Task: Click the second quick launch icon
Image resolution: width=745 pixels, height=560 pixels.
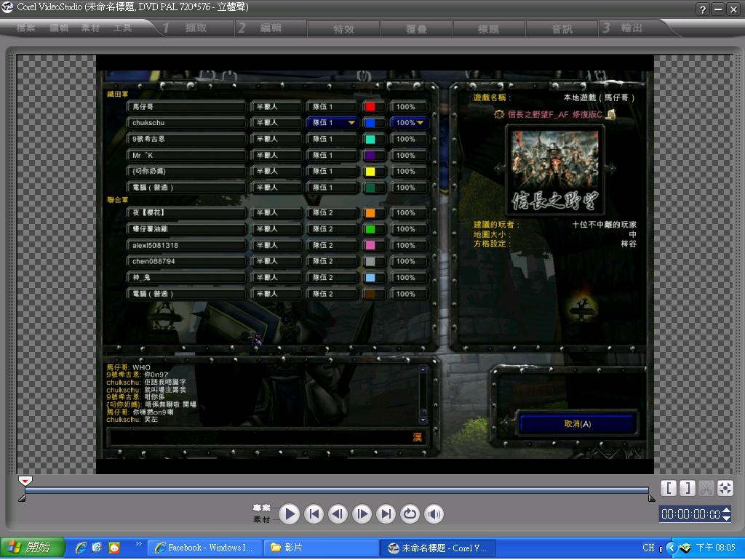Action: click(97, 548)
